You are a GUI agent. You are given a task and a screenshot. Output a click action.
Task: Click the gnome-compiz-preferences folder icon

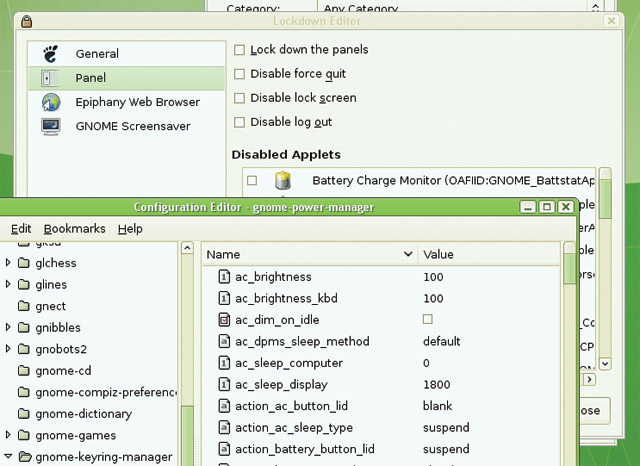tap(24, 392)
